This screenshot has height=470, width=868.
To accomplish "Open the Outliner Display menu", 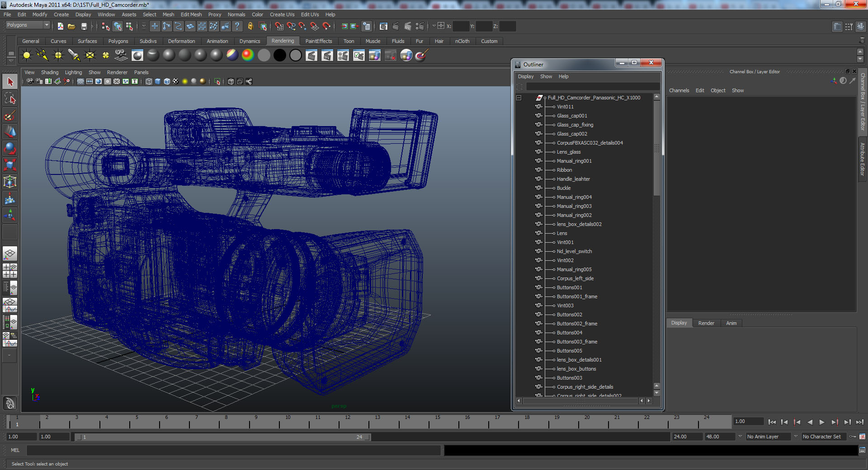I will pos(525,76).
